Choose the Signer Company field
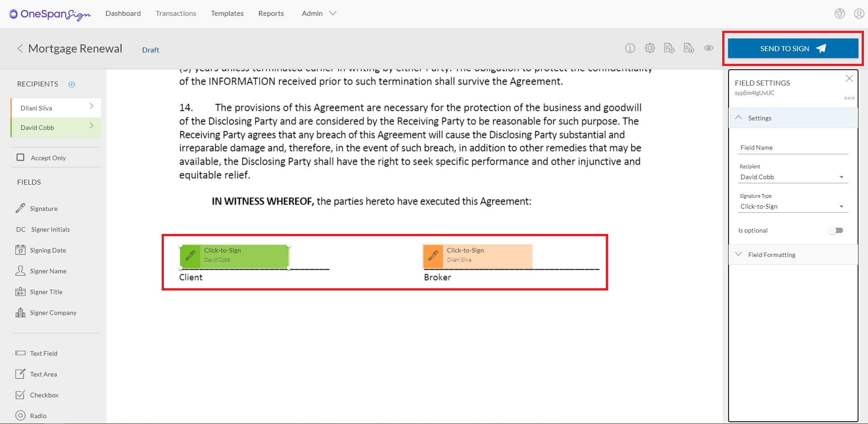The width and height of the screenshot is (868, 424). pyautogui.click(x=53, y=313)
